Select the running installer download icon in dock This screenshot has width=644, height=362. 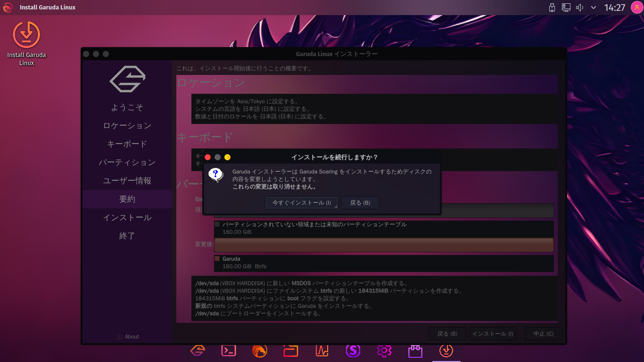coord(446,350)
